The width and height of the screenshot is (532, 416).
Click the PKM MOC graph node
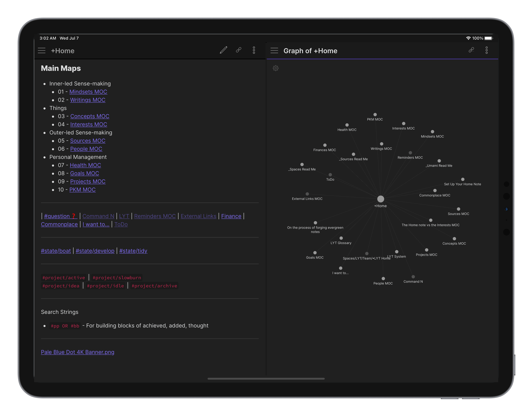point(375,115)
